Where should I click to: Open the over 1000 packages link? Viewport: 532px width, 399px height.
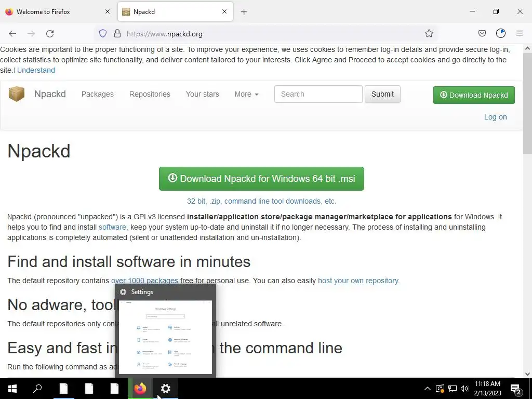(144, 281)
